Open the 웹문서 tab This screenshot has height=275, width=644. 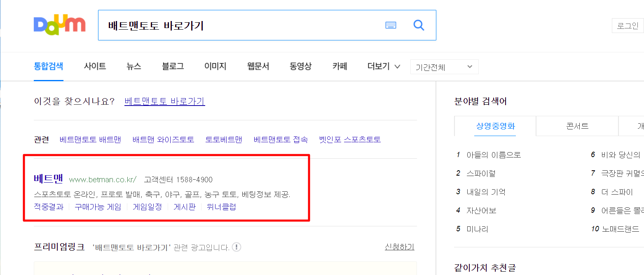[x=258, y=66]
